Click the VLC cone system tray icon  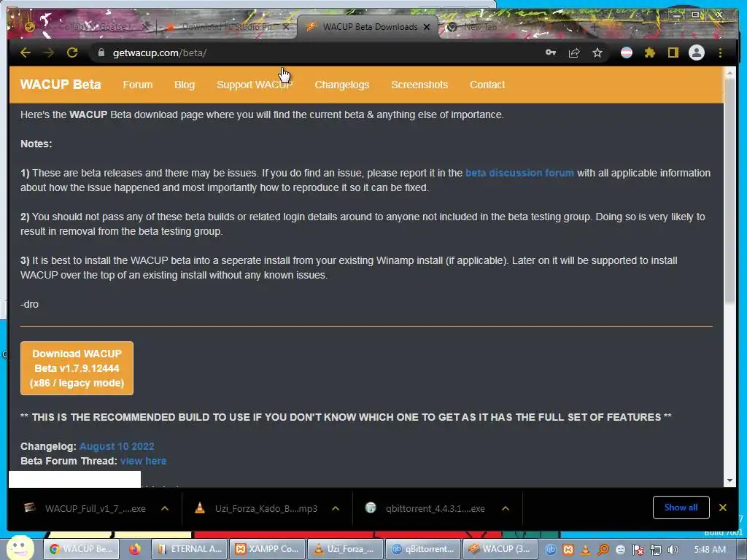[586, 550]
